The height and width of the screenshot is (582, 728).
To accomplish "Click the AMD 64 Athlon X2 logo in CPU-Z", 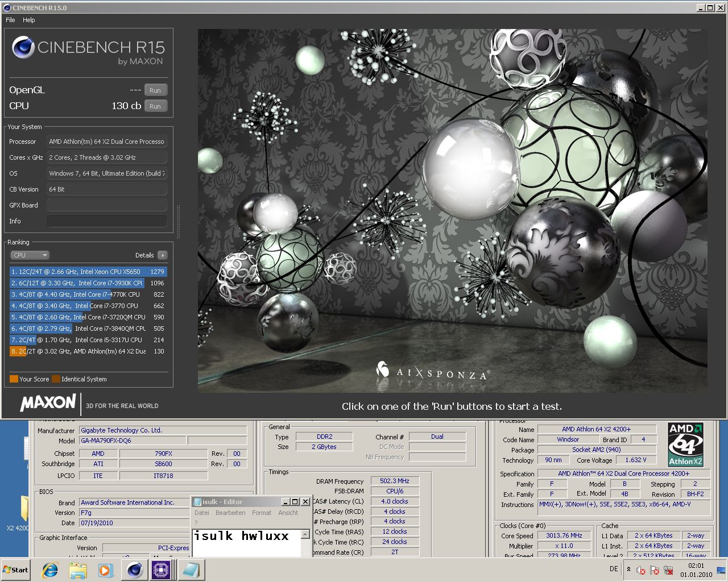I will click(x=685, y=444).
